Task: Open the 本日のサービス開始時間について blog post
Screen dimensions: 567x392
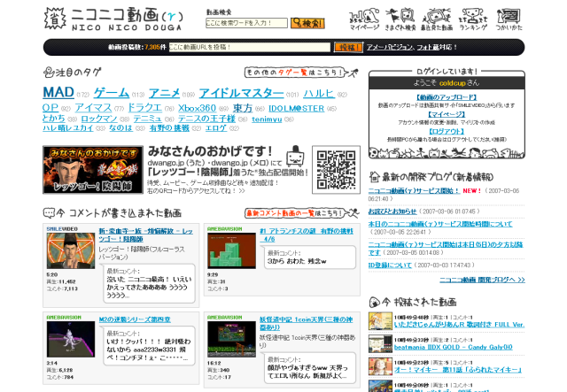Action: (x=440, y=225)
